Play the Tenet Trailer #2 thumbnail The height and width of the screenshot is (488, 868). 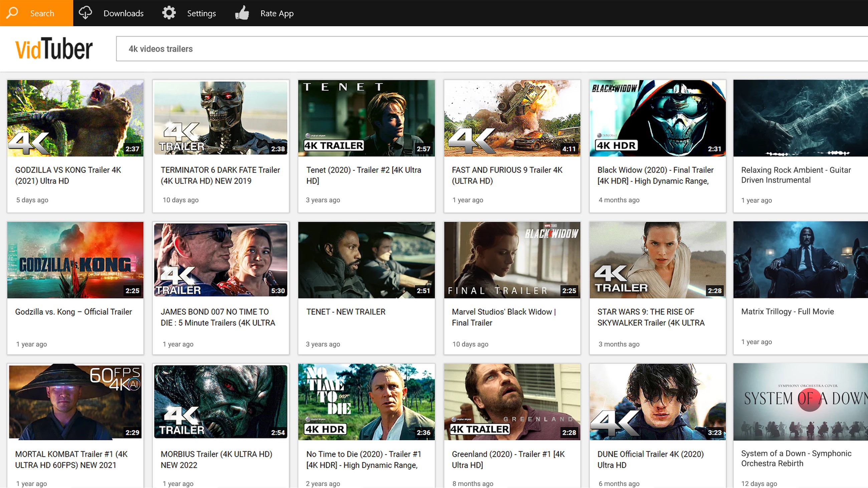click(366, 118)
